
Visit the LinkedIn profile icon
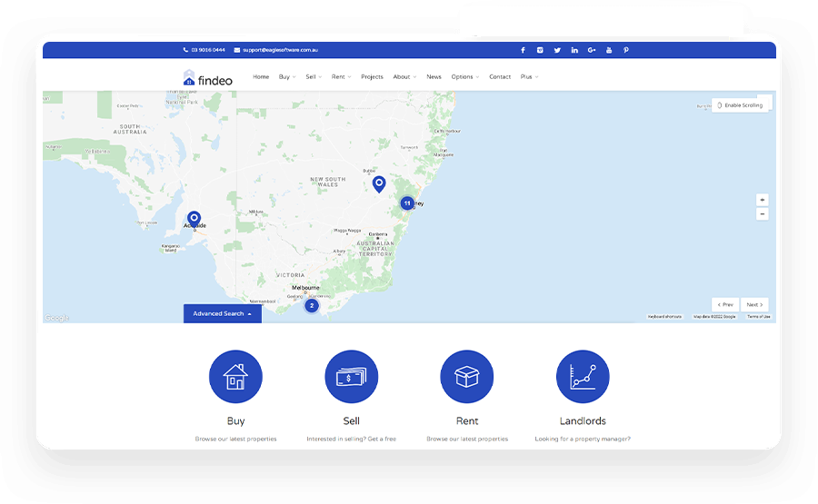(x=574, y=50)
